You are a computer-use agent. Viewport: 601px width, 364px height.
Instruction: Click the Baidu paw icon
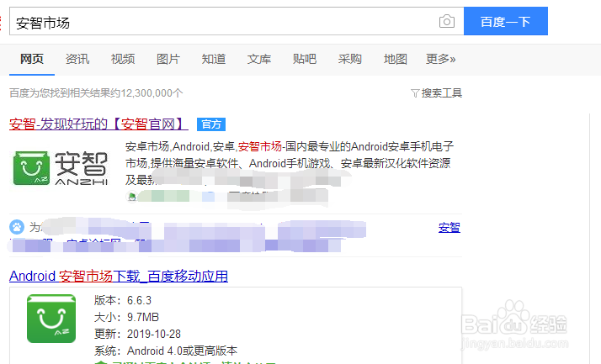17,227
